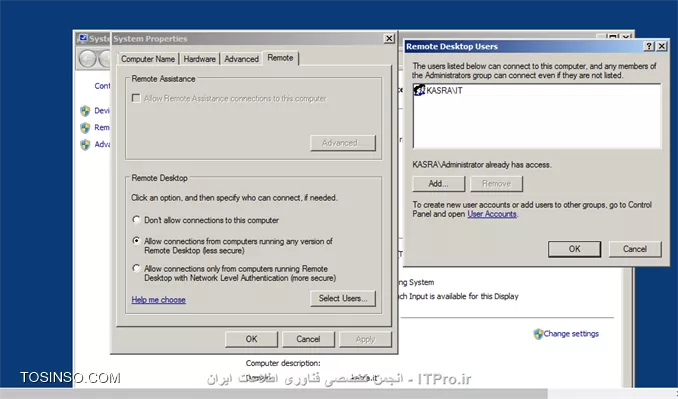Click the Back arrow in the System window
Viewport: 678px width, 399px height.
pyautogui.click(x=88, y=58)
